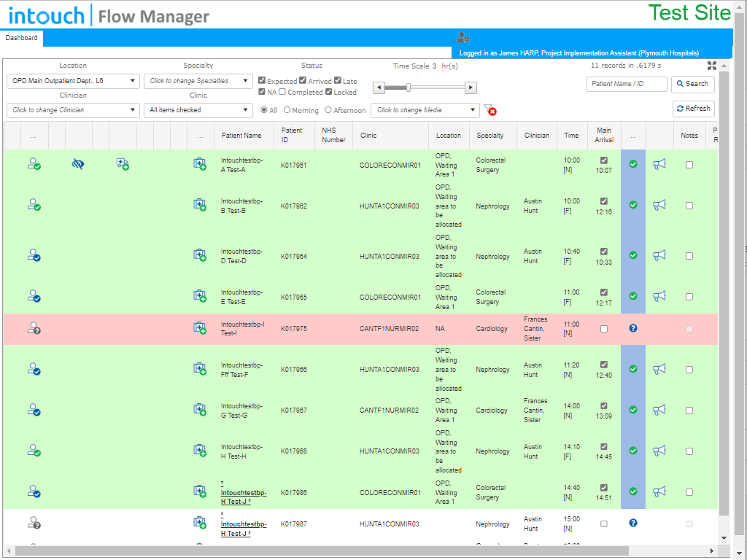The height and width of the screenshot is (560, 747).
Task: Toggle the NA status checkbox
Action: point(262,91)
